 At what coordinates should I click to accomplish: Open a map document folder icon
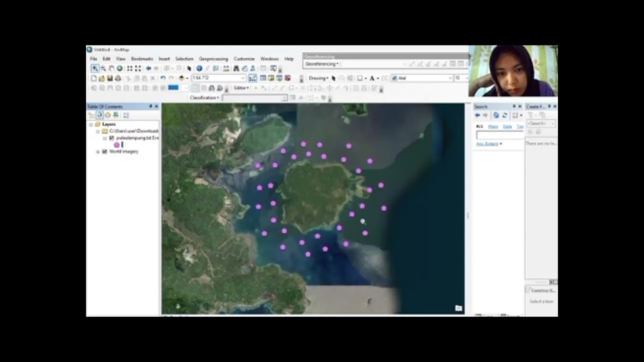pos(102,78)
